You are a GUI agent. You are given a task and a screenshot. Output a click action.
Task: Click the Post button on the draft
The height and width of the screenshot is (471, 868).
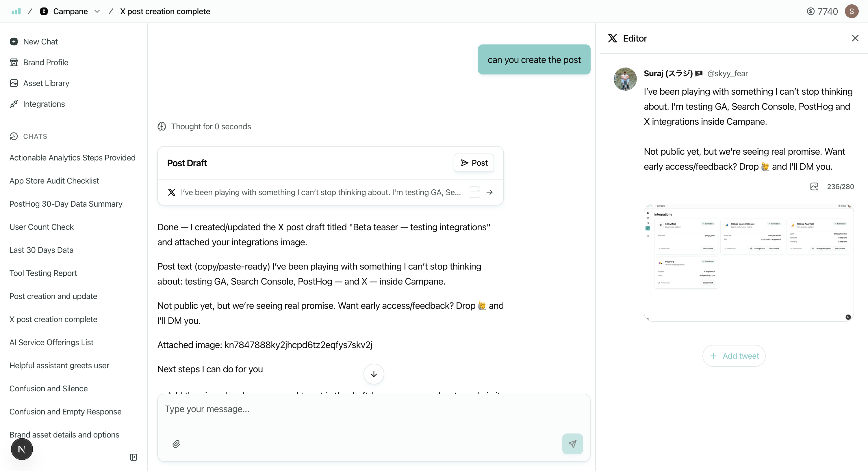pyautogui.click(x=474, y=162)
